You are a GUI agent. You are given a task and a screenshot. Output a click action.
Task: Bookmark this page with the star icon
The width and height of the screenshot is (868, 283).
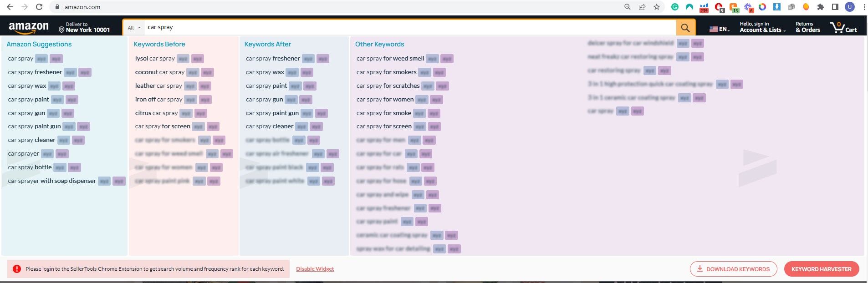(657, 7)
